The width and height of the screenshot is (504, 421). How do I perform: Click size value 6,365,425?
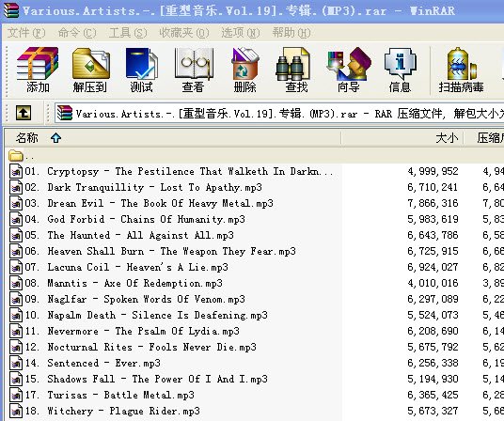(x=433, y=395)
